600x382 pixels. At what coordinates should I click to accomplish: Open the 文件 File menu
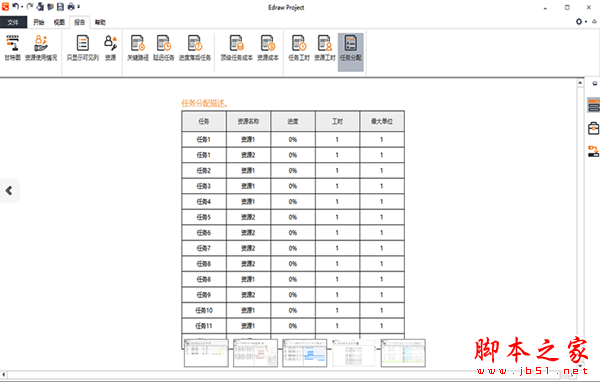tap(13, 22)
